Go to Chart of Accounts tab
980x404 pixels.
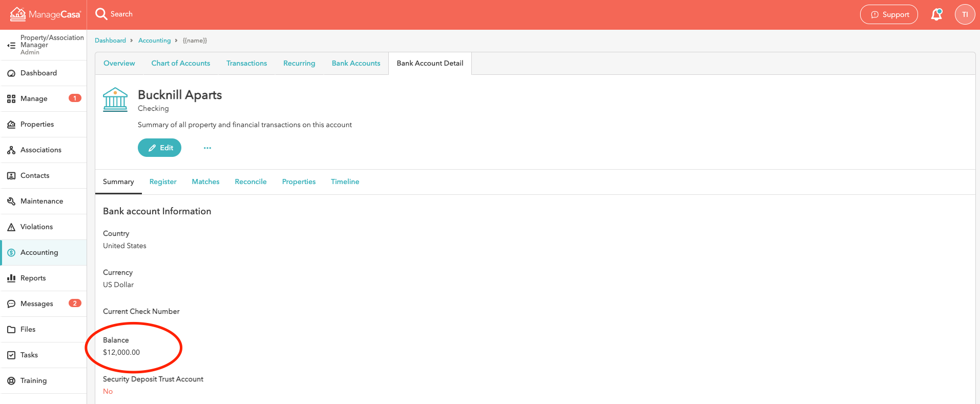[180, 63]
